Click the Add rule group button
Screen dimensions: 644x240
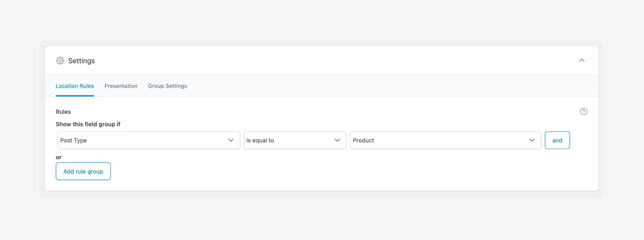coord(83,171)
